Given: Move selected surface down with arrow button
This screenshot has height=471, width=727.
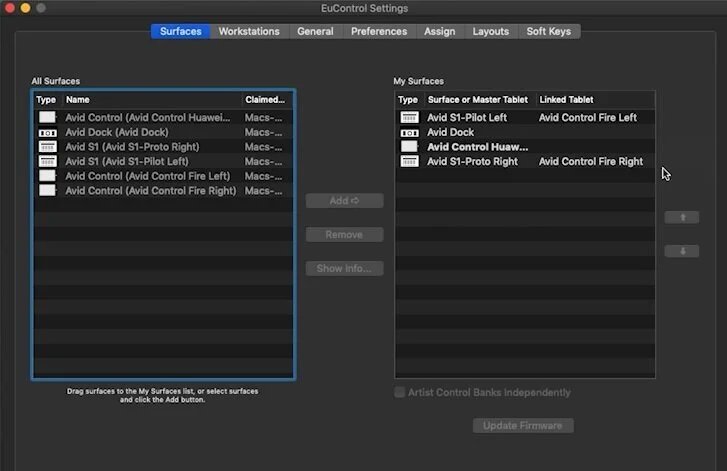Looking at the screenshot, I should click(x=682, y=251).
